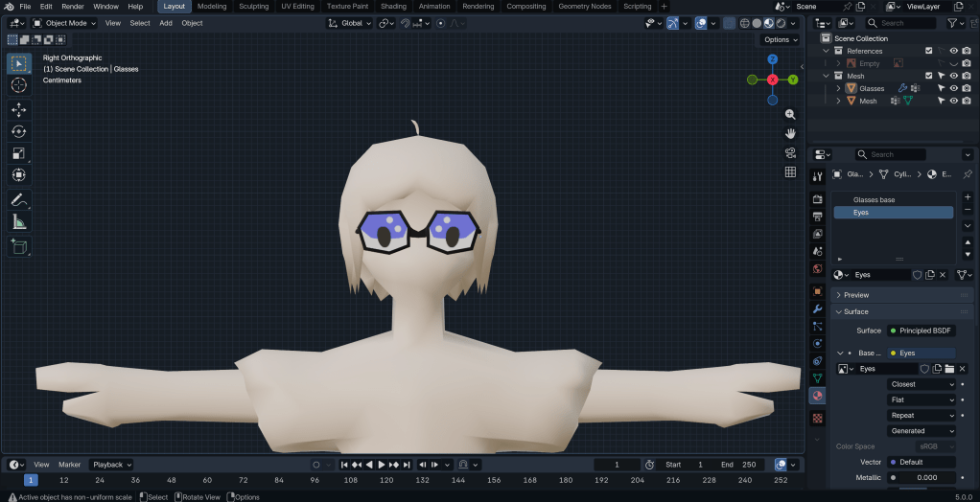Select the Rotate tool
The image size is (980, 502).
(18, 132)
